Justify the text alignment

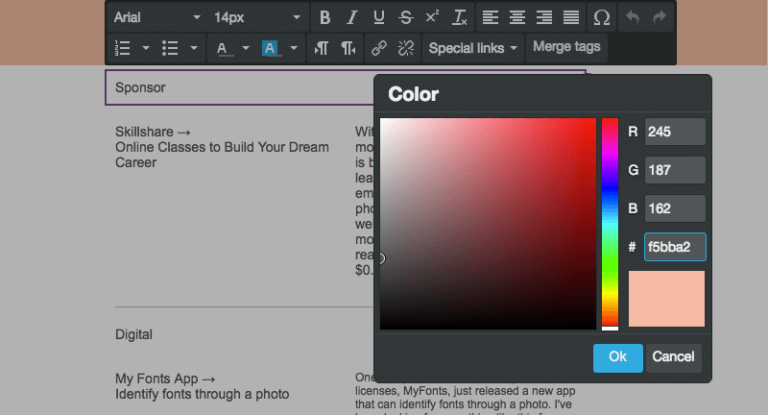tap(571, 18)
